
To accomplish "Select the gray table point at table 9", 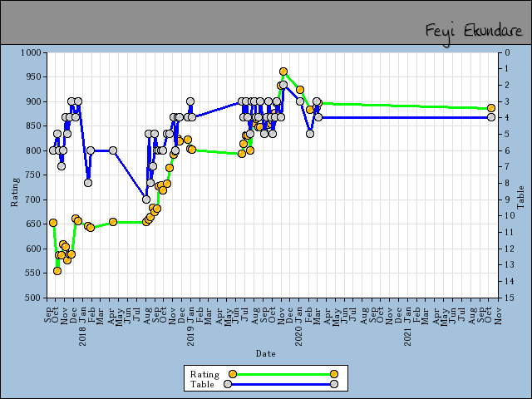I will [x=146, y=199].
